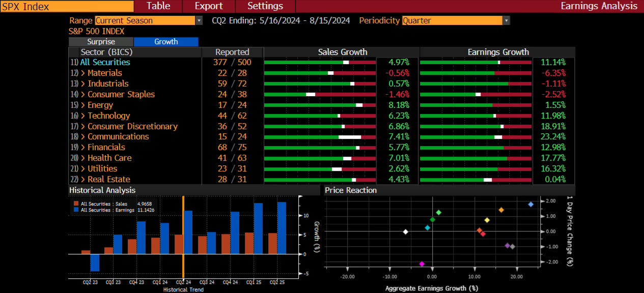Click the white diamond in Price Reaction chart
This screenshot has height=293, width=644.
(406, 232)
